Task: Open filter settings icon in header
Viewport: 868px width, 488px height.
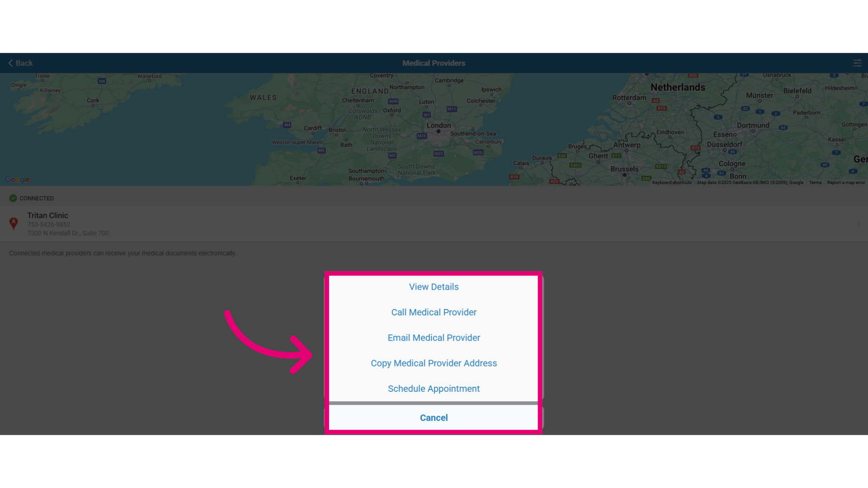Action: (857, 63)
